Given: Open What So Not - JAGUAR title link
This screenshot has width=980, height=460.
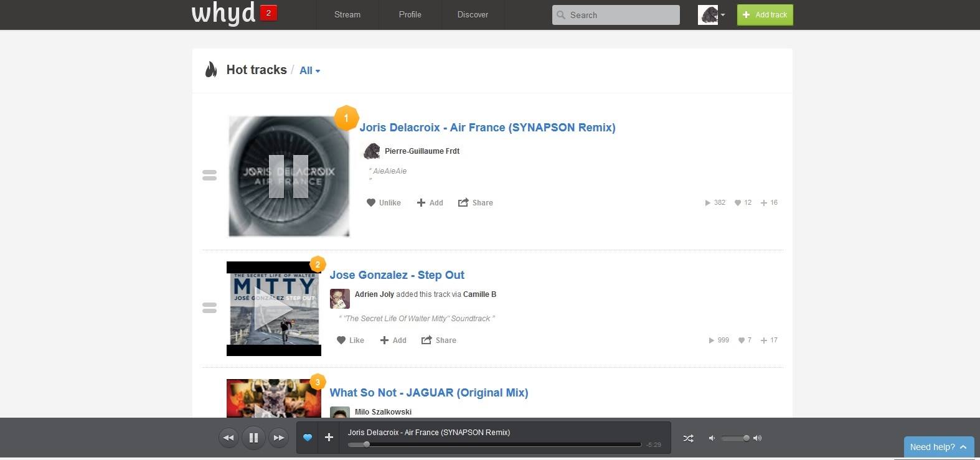Looking at the screenshot, I should [429, 393].
